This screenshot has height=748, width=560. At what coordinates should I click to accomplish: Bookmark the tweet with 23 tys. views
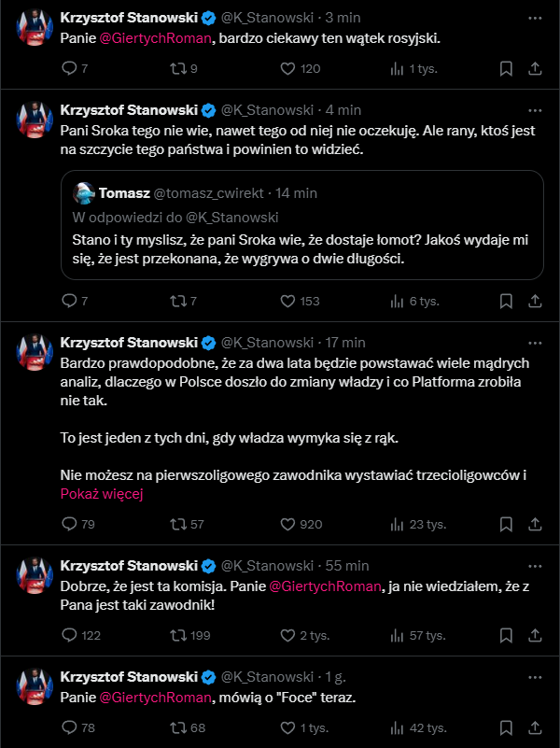506,524
